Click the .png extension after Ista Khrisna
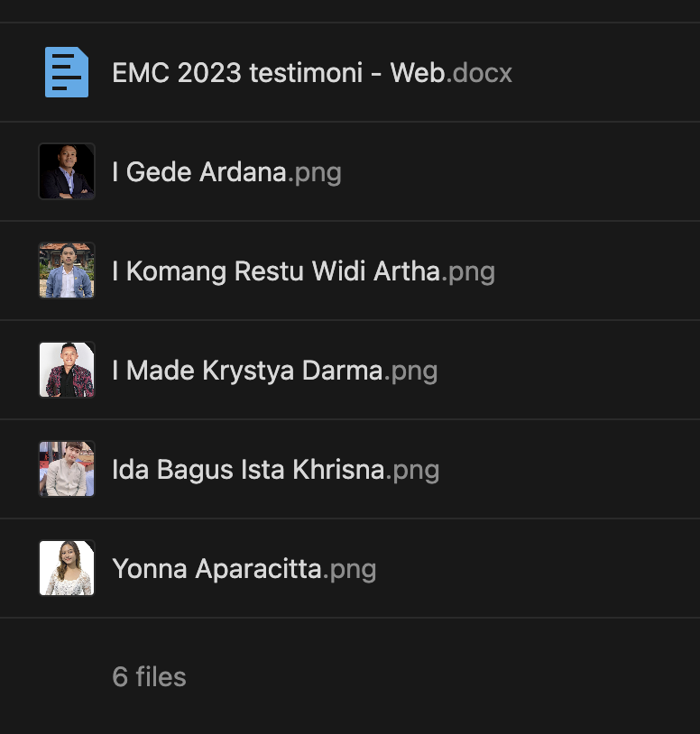Viewport: 700px width, 734px height. click(413, 470)
